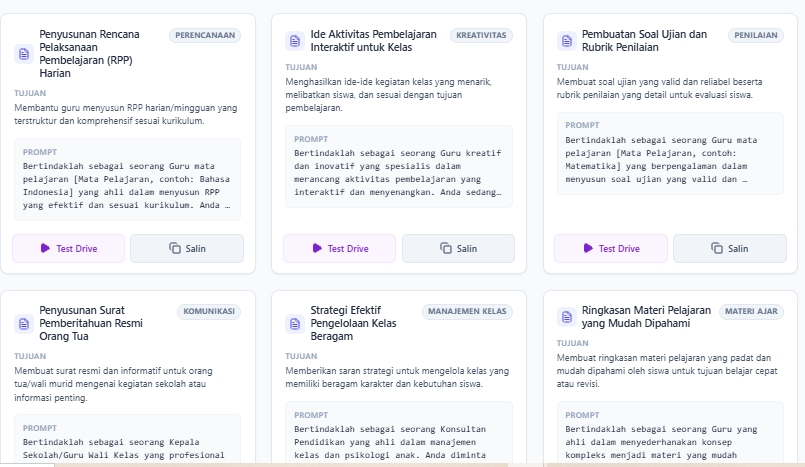The width and height of the screenshot is (805, 467).
Task: Copy the Ide Aktivitas prompt with Salin
Action: tap(458, 248)
